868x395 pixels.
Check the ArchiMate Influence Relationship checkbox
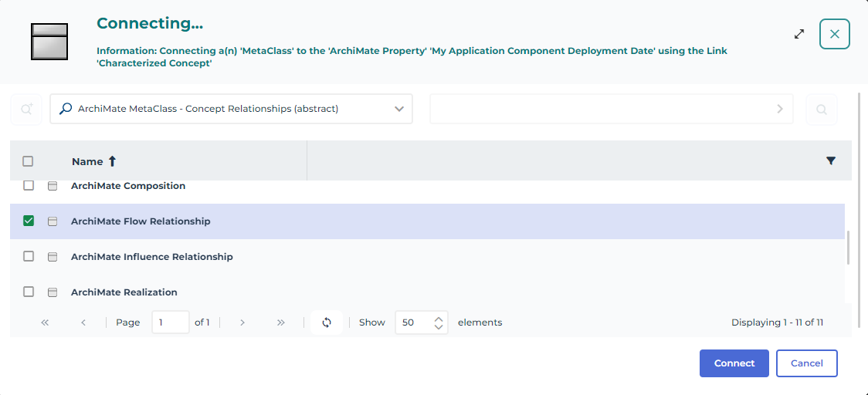click(x=29, y=256)
